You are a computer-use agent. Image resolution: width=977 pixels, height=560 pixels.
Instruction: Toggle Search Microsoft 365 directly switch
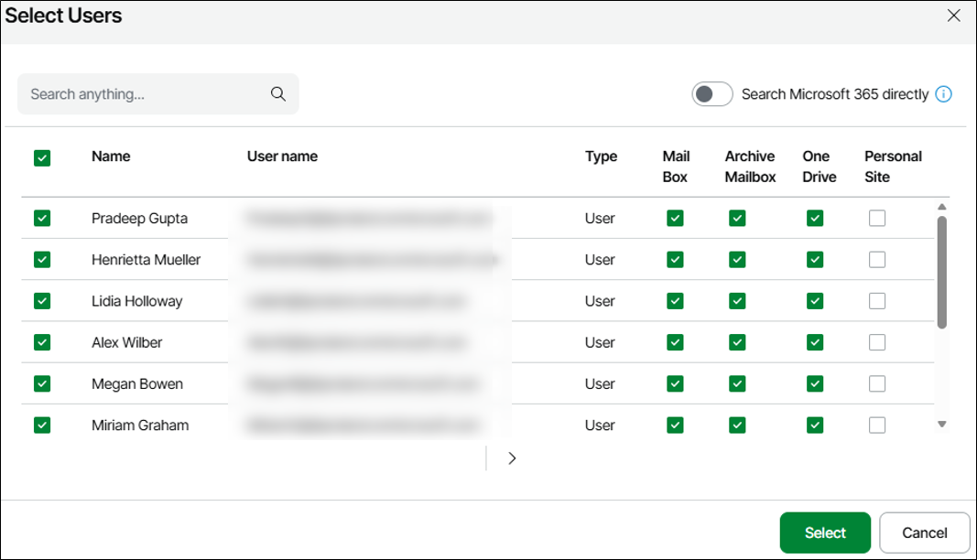711,94
